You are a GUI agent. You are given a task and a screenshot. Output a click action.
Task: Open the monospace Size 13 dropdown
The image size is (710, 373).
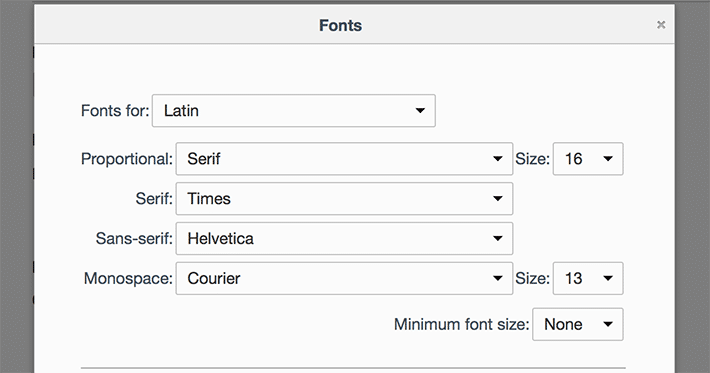(x=588, y=278)
